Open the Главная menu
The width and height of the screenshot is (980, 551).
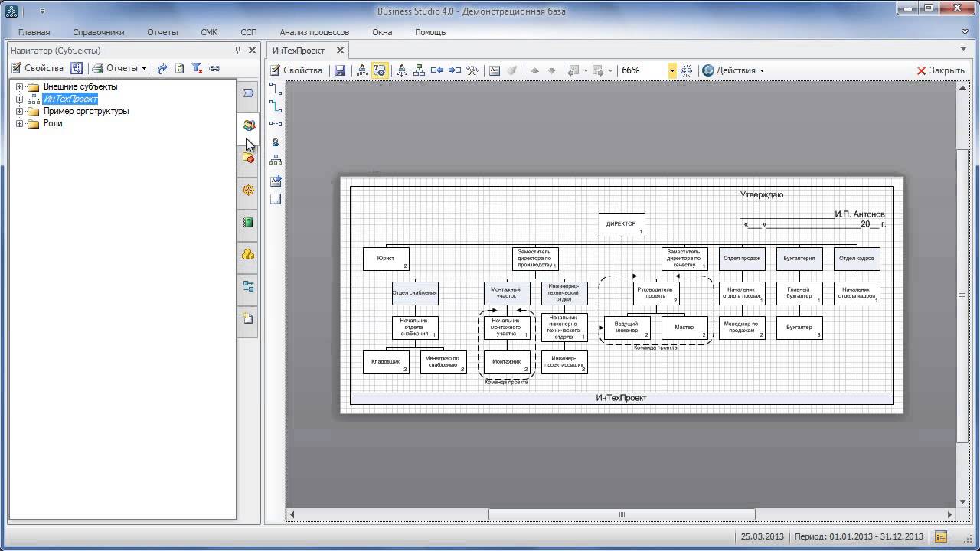[34, 32]
